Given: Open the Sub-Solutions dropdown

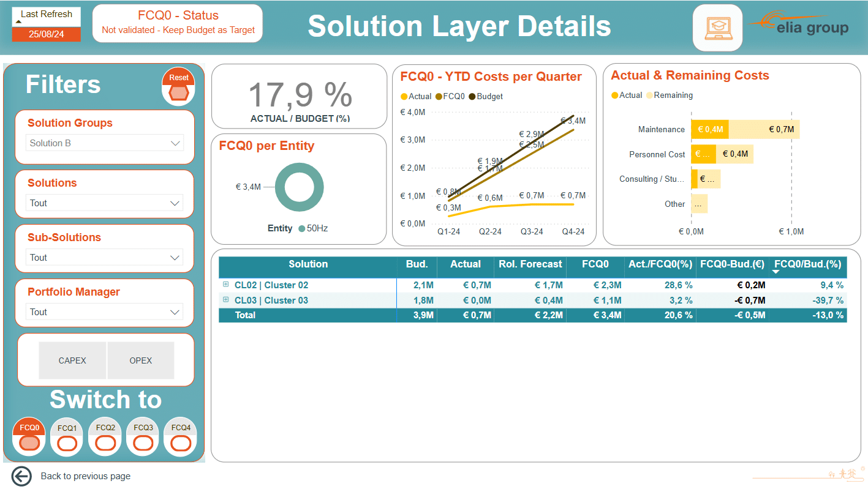Looking at the screenshot, I should (x=105, y=258).
